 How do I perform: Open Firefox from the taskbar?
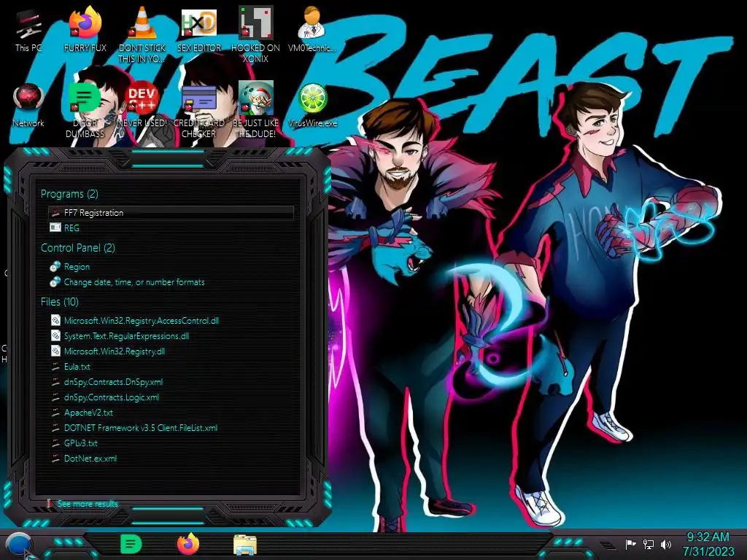[188, 544]
